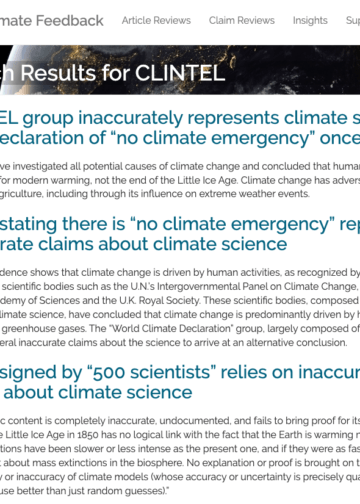Click excerpt line about 'extreme weather events'
The width and height of the screenshot is (360, 504).
click(x=155, y=194)
